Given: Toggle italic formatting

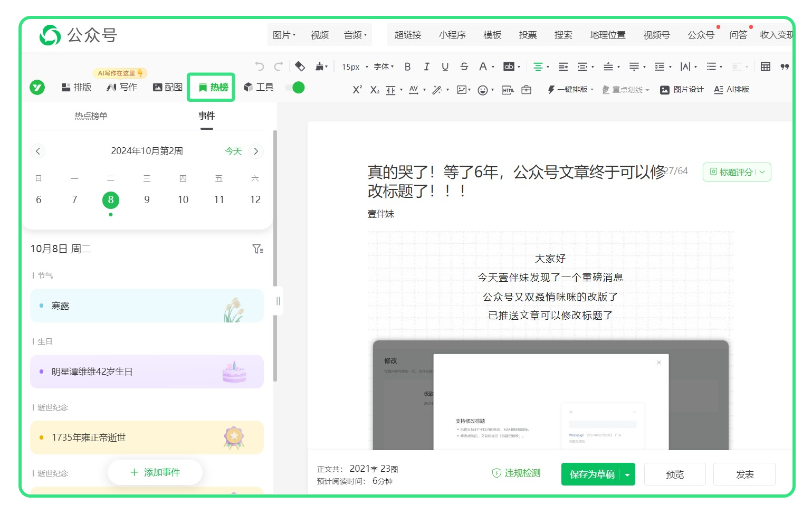Looking at the screenshot, I should 426,66.
